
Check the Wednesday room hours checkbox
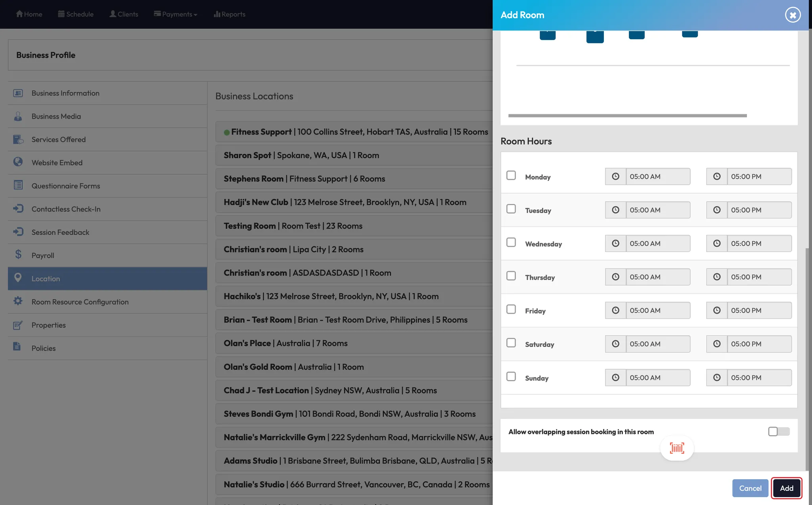511,242
